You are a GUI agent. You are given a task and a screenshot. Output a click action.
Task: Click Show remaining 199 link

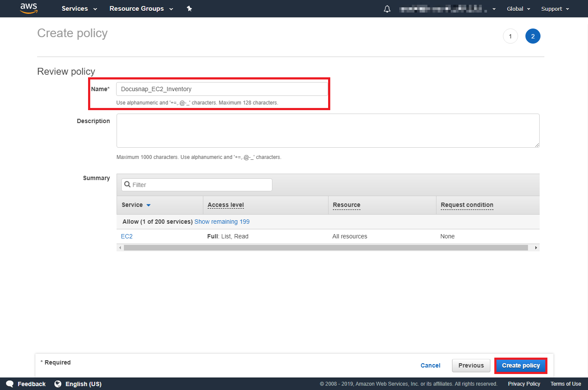pos(222,222)
